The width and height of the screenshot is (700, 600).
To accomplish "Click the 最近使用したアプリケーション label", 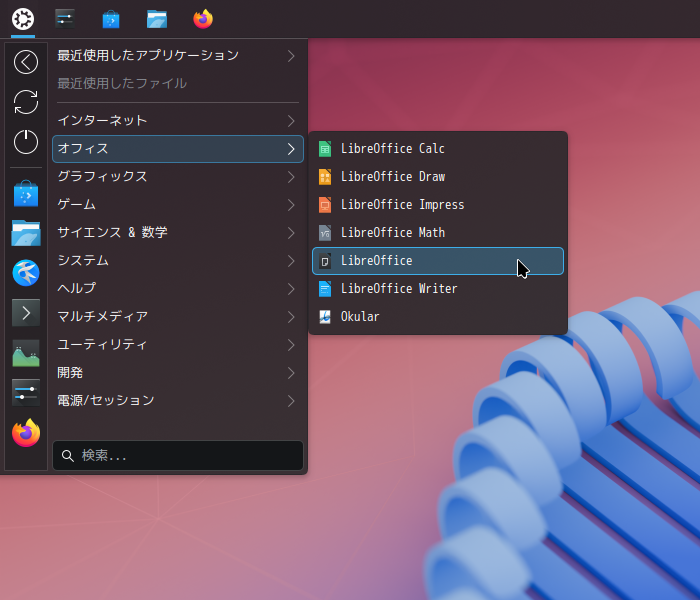I will coord(148,55).
